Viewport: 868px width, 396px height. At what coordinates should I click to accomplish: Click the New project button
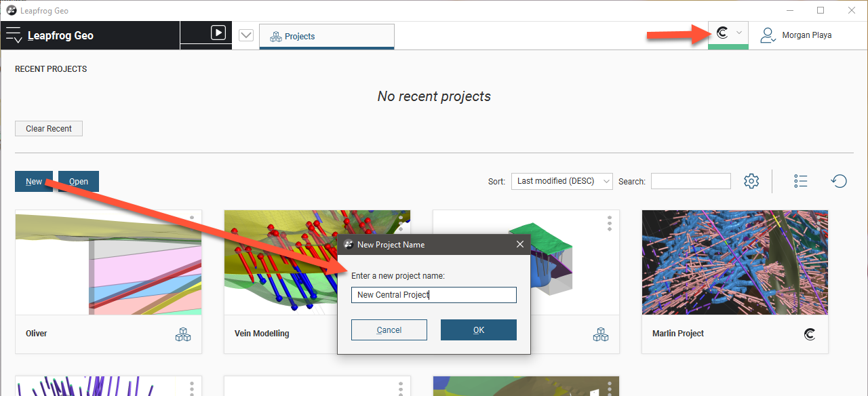point(34,181)
